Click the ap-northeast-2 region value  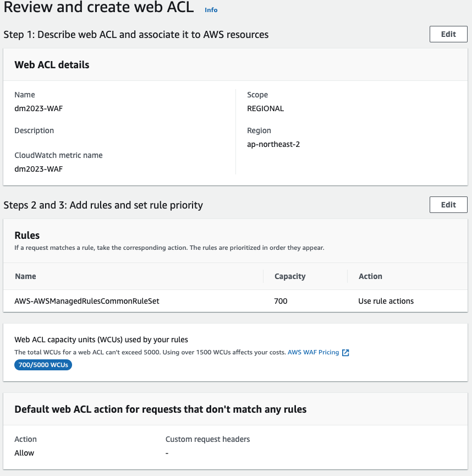point(273,144)
